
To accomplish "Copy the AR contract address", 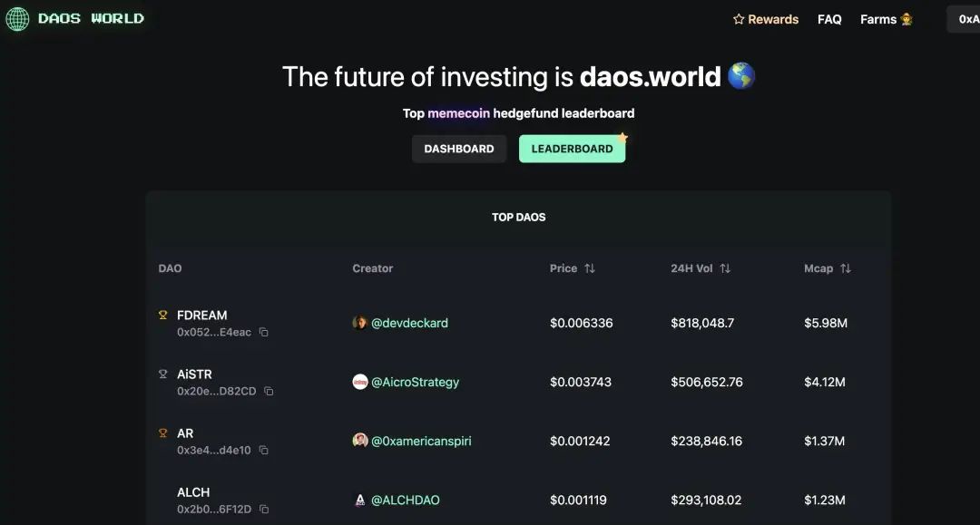I will pos(264,451).
